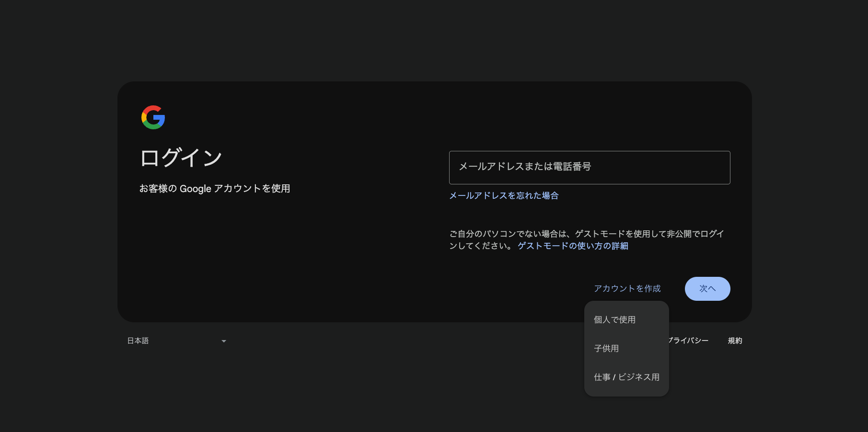The image size is (868, 432).
Task: Select the sign-in email entry field
Action: (x=590, y=167)
